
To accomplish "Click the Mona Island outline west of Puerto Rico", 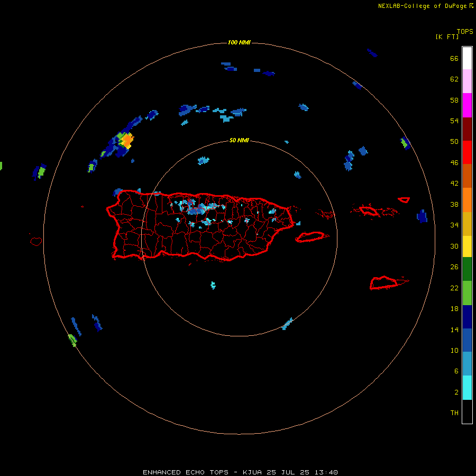I will tap(36, 241).
